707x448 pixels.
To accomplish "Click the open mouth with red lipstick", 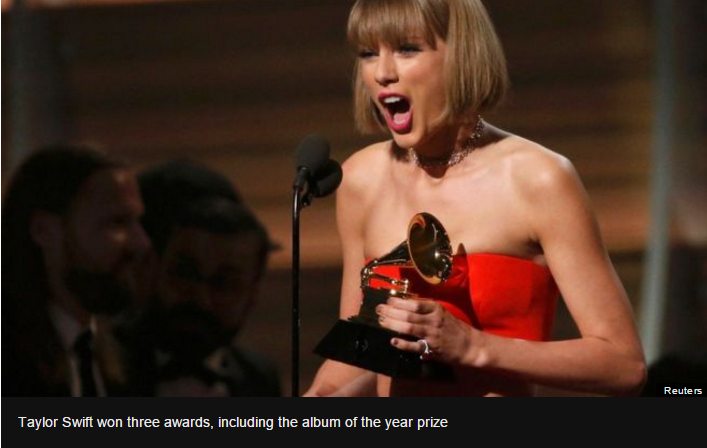I will pos(397,112).
